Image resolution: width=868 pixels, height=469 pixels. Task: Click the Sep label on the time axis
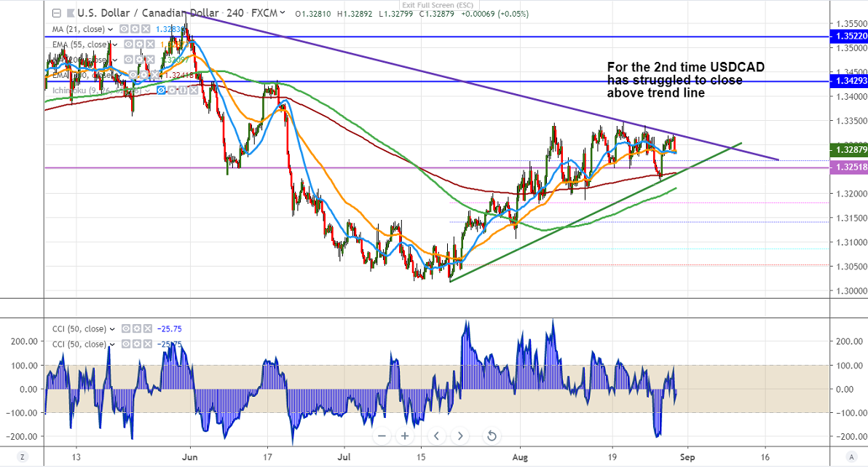point(687,457)
